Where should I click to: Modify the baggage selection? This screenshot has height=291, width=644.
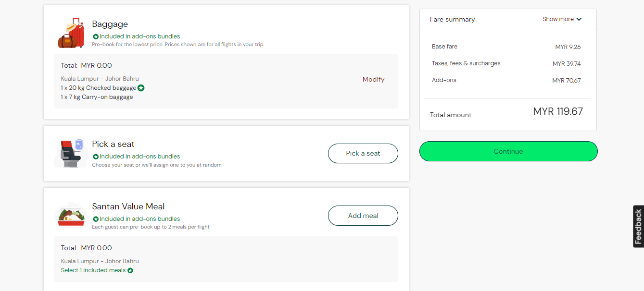(373, 80)
